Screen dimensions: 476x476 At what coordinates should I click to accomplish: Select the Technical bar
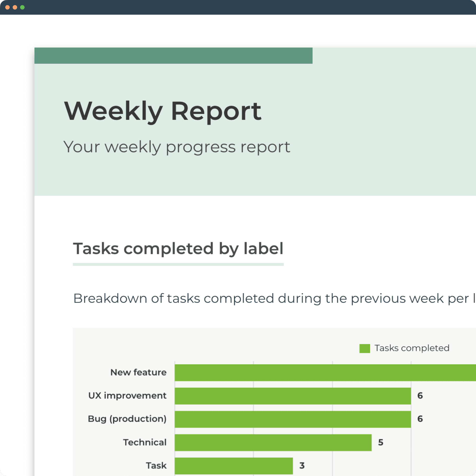click(273, 443)
